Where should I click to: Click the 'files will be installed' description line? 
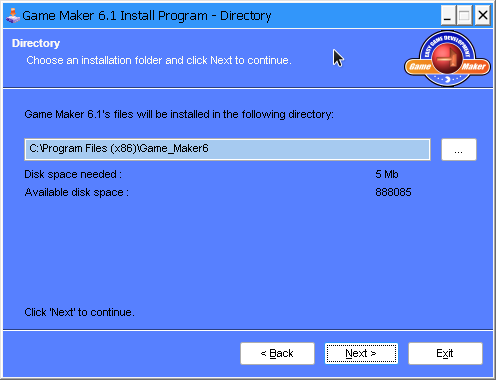coord(179,114)
